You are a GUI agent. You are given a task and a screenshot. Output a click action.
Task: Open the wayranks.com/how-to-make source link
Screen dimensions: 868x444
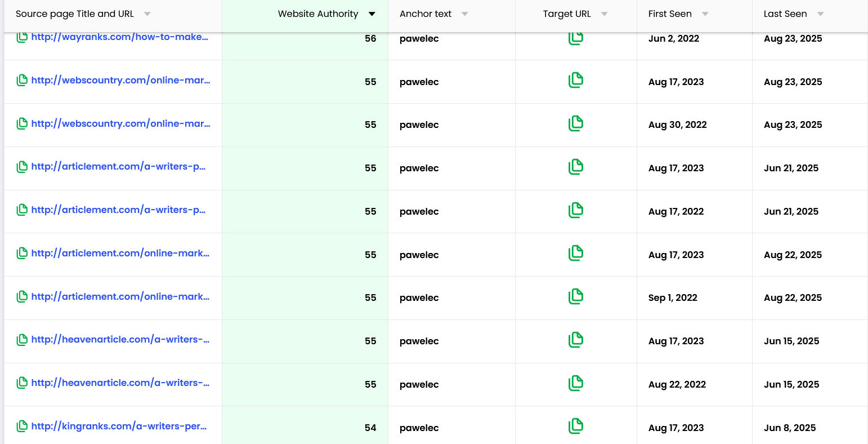(x=119, y=37)
